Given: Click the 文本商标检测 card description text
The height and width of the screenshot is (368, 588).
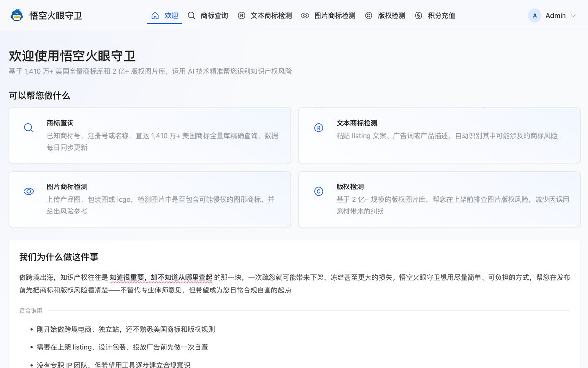Looking at the screenshot, I should tap(447, 136).
